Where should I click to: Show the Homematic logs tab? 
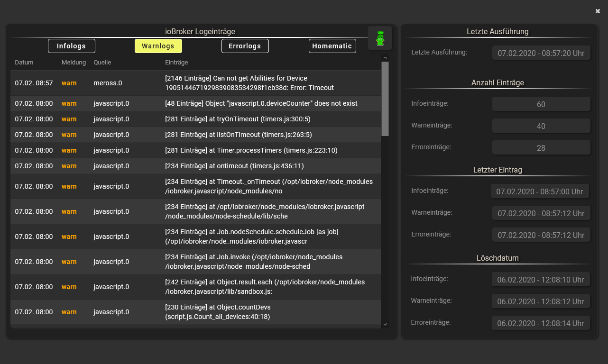coord(332,46)
